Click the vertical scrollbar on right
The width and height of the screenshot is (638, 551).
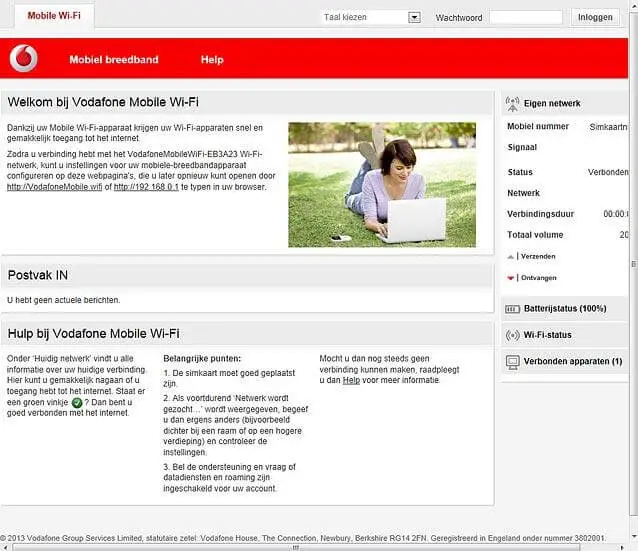[x=634, y=265]
